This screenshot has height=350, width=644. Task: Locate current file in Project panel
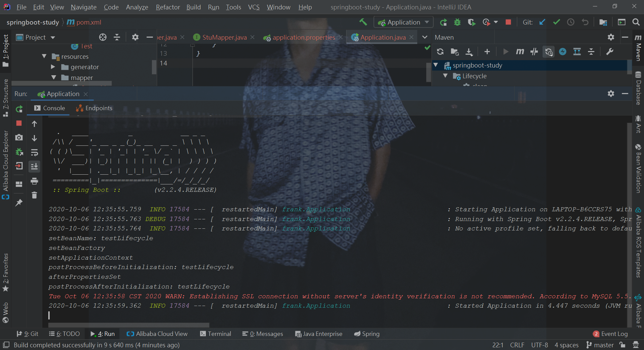(103, 37)
